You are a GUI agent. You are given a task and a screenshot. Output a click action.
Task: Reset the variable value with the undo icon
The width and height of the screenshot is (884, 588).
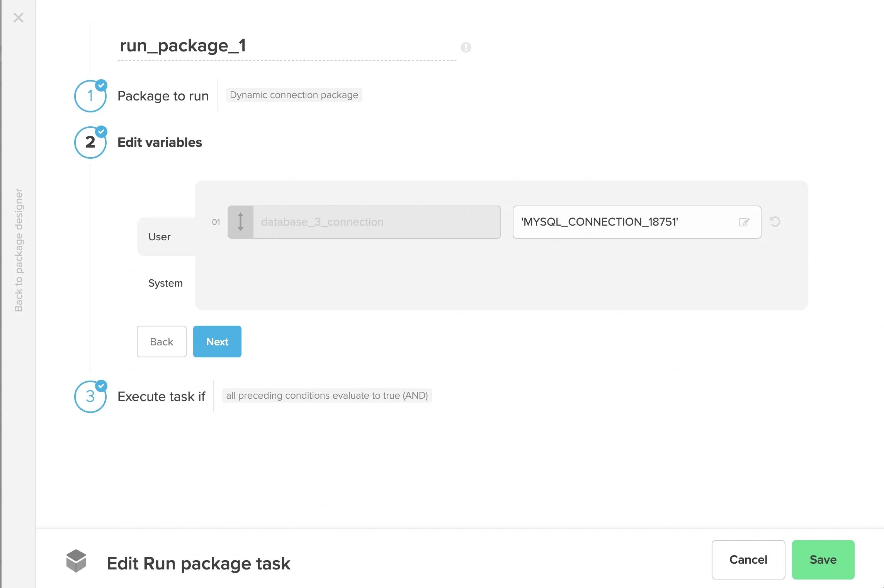[x=775, y=222]
